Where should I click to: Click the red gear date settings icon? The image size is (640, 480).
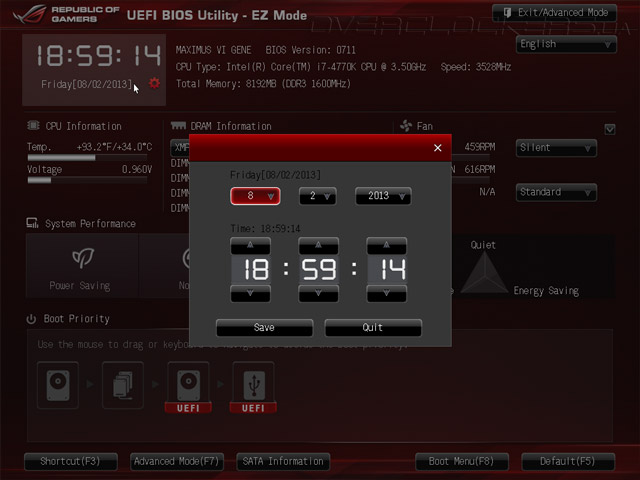pyautogui.click(x=154, y=83)
